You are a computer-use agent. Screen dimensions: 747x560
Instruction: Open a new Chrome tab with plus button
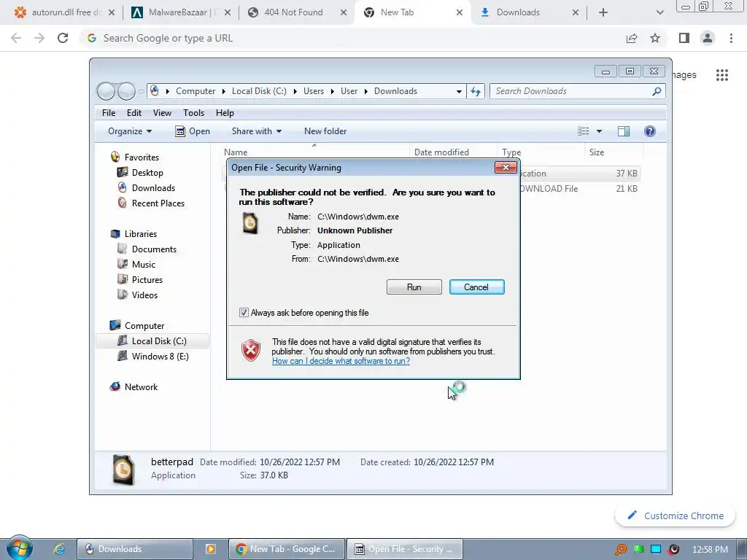coord(603,12)
